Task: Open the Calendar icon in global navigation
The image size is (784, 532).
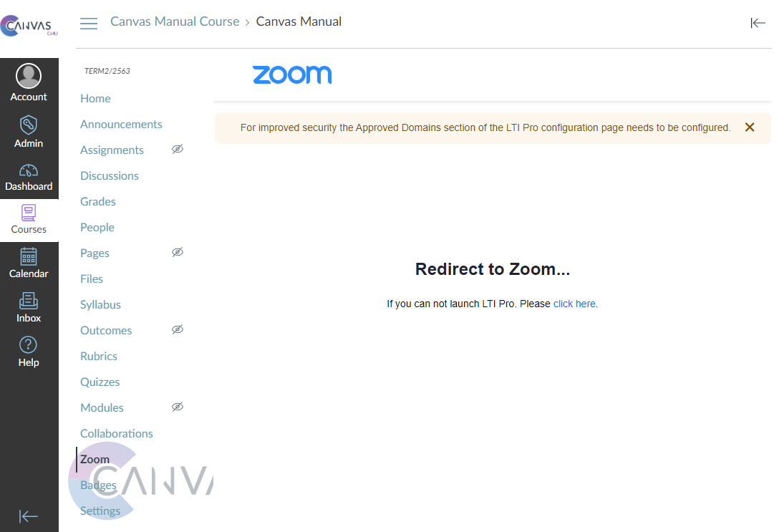Action: click(29, 256)
